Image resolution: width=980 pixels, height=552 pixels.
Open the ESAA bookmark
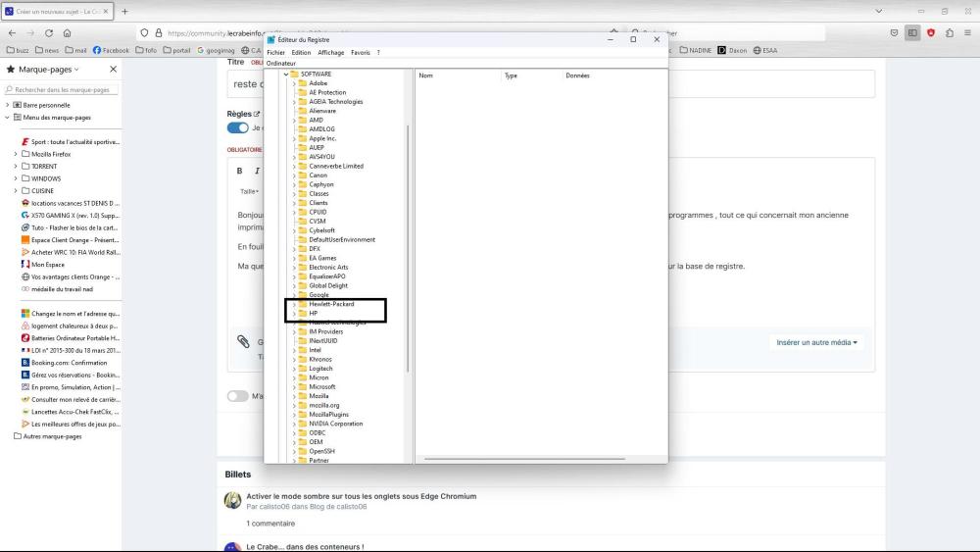point(765,50)
